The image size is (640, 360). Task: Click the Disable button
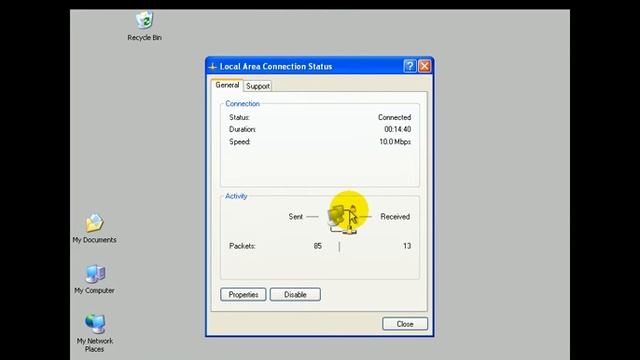click(x=295, y=294)
